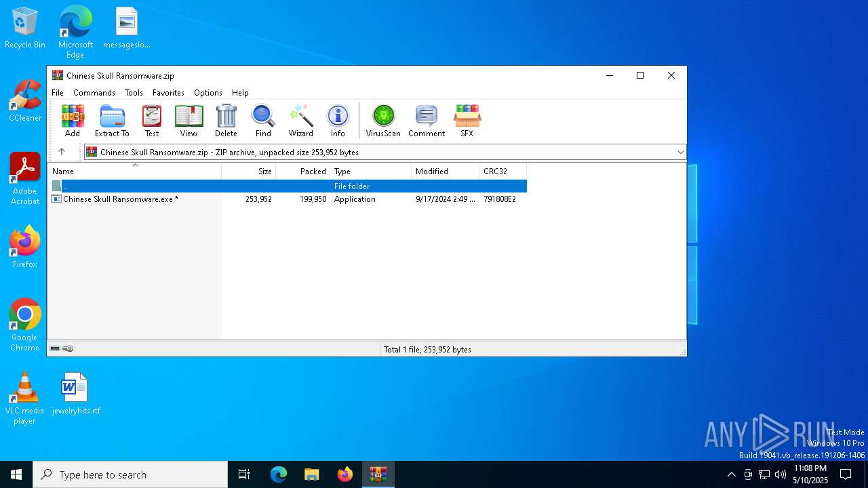
Task: Click status bar total file text
Action: 427,350
